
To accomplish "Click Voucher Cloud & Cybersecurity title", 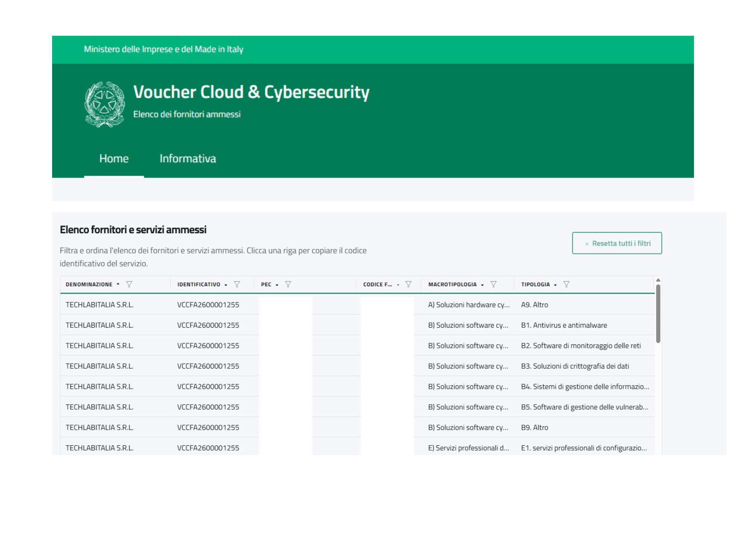I will tap(252, 92).
